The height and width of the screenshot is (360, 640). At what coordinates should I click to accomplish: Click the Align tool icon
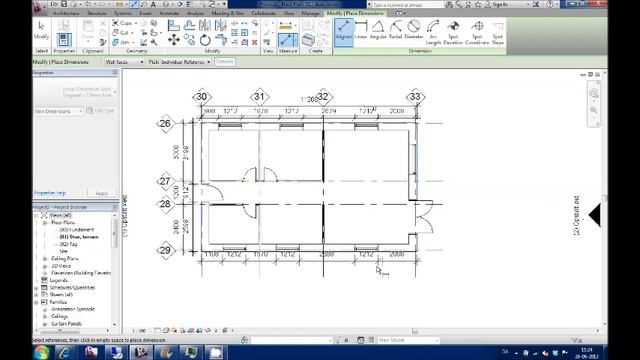coord(174,26)
